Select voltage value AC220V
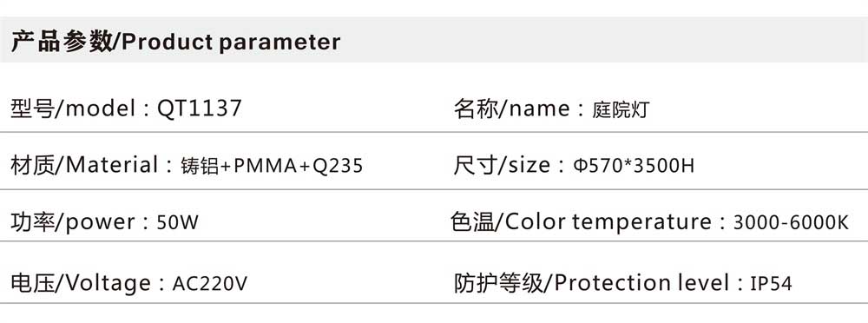Image resolution: width=868 pixels, height=323 pixels. click(x=210, y=284)
